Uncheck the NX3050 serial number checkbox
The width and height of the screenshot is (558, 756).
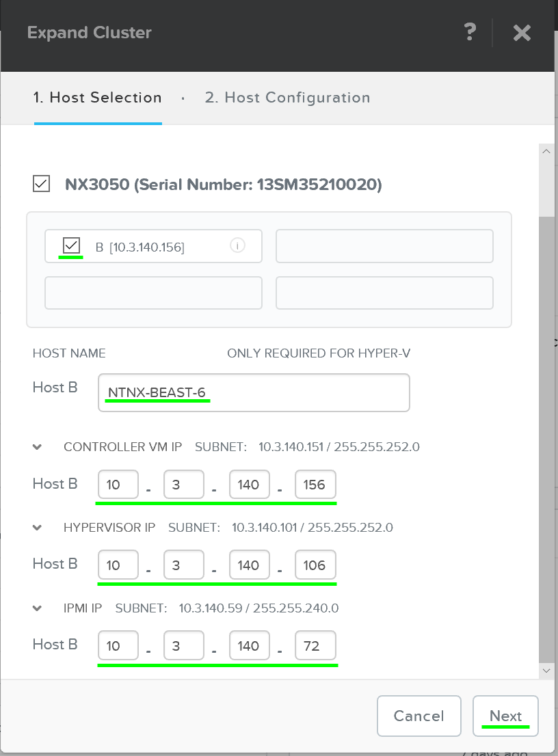(x=40, y=183)
